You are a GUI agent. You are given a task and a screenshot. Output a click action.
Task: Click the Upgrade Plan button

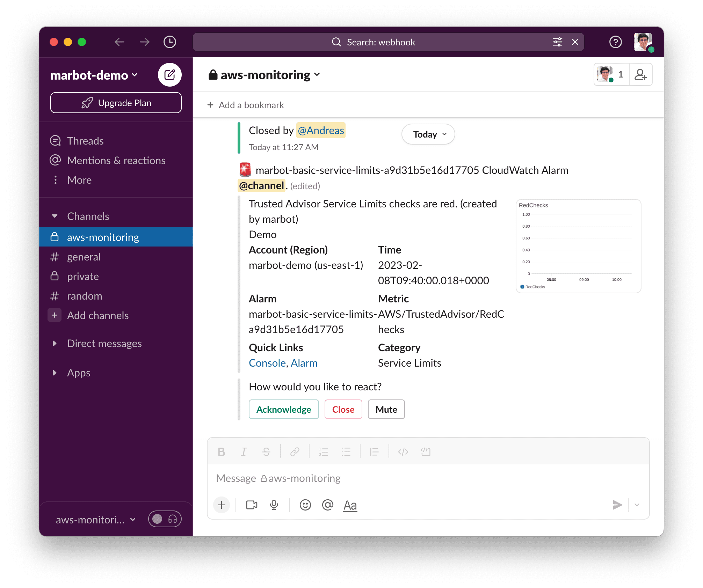point(116,103)
